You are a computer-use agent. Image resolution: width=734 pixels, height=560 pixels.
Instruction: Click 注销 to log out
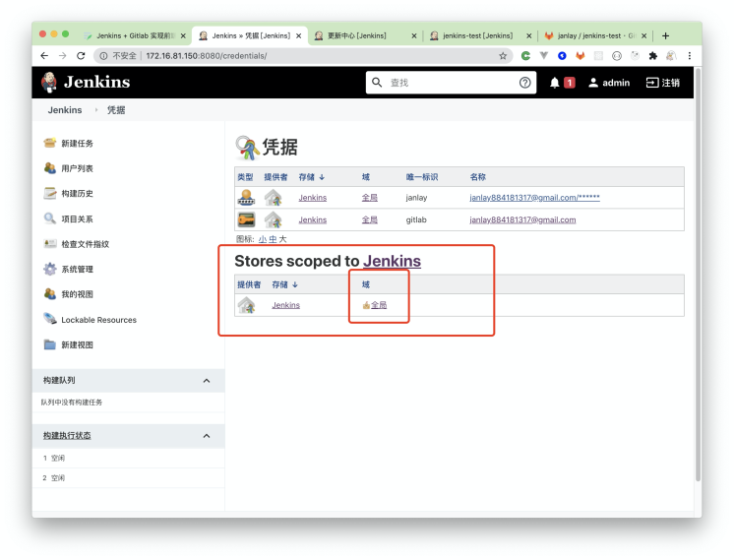click(663, 83)
